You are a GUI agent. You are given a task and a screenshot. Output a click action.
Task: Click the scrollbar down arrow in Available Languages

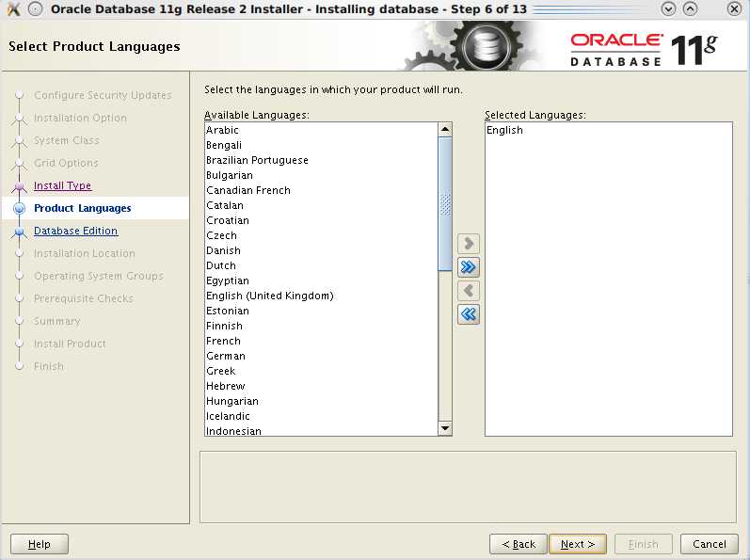pyautogui.click(x=445, y=428)
